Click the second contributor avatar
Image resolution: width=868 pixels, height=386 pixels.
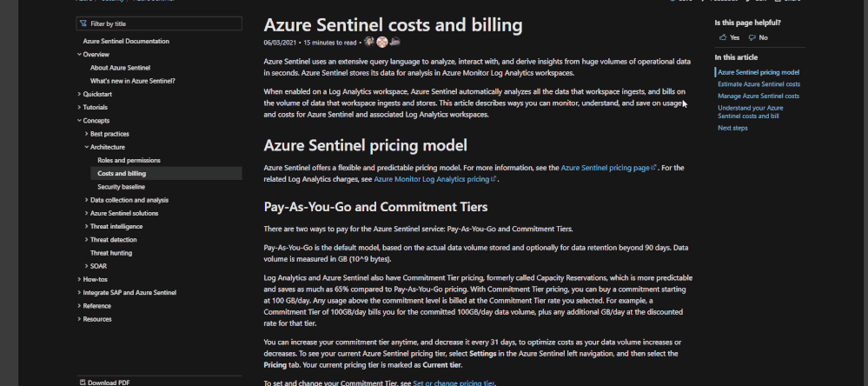pos(382,42)
